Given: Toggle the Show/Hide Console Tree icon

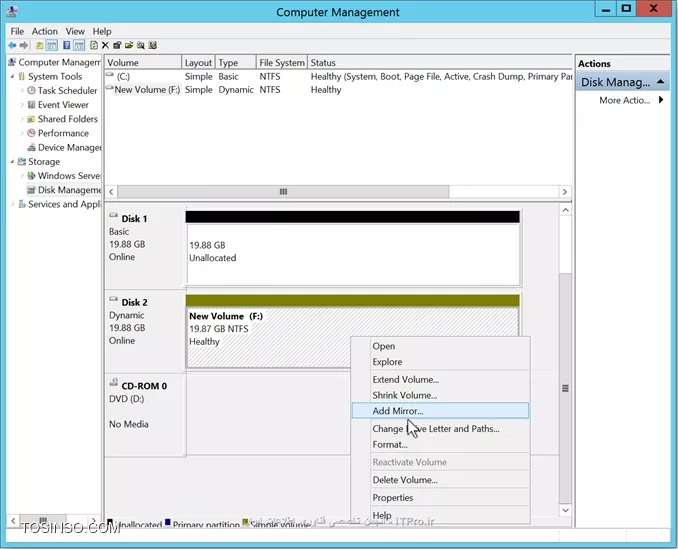Looking at the screenshot, I should click(x=51, y=45).
